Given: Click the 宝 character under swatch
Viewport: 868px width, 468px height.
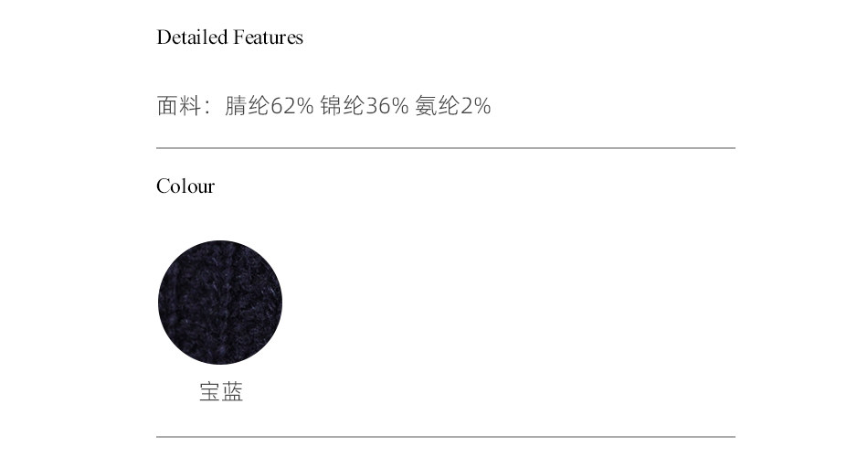Looking at the screenshot, I should click(210, 393).
